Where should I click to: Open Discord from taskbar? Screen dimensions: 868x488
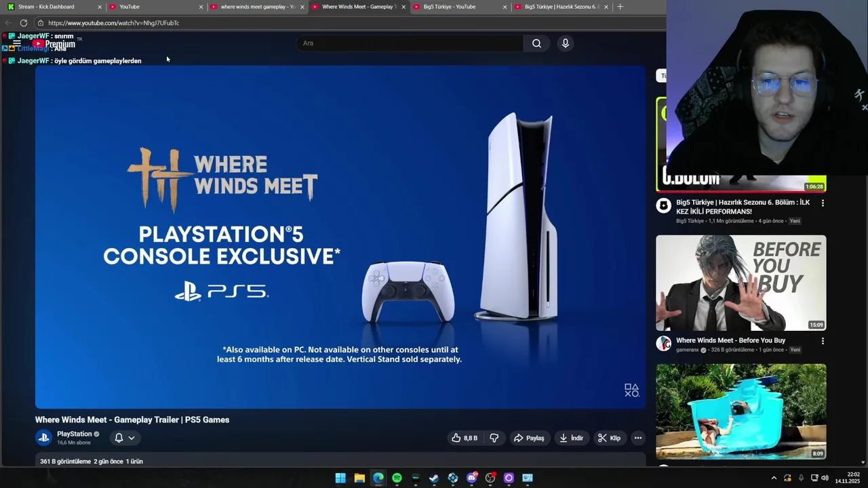tap(472, 478)
